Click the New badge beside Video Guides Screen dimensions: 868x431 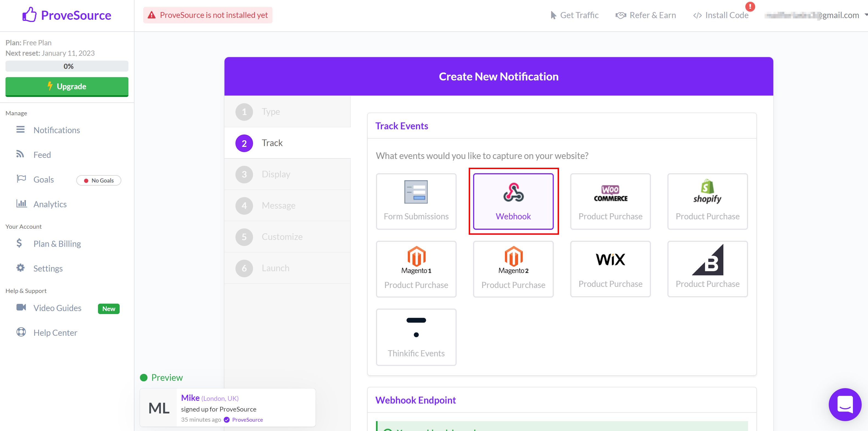[x=108, y=309]
